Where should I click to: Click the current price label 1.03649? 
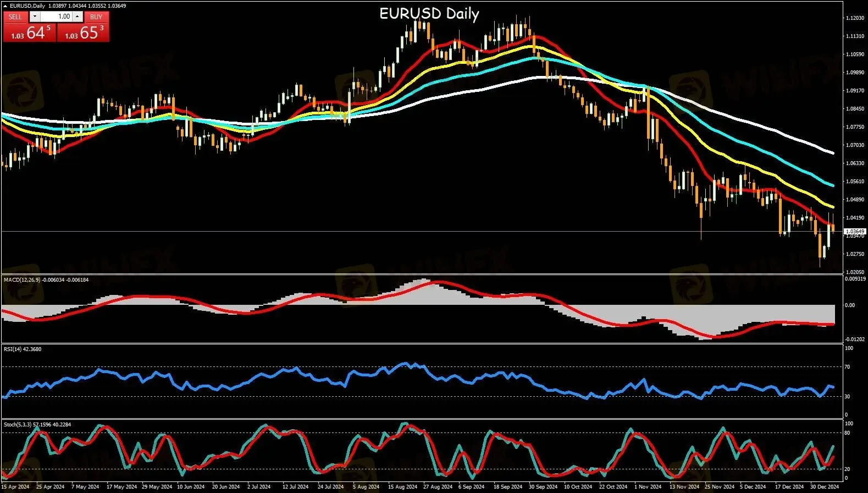pos(854,232)
